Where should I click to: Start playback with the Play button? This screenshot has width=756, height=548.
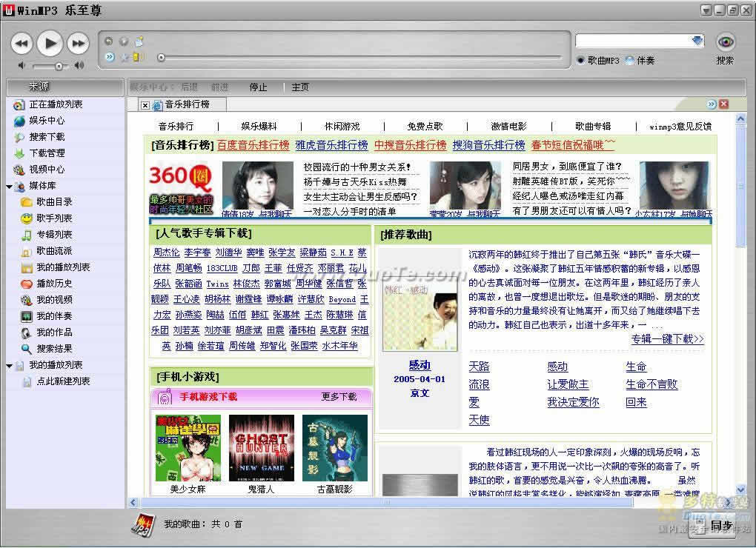point(50,44)
